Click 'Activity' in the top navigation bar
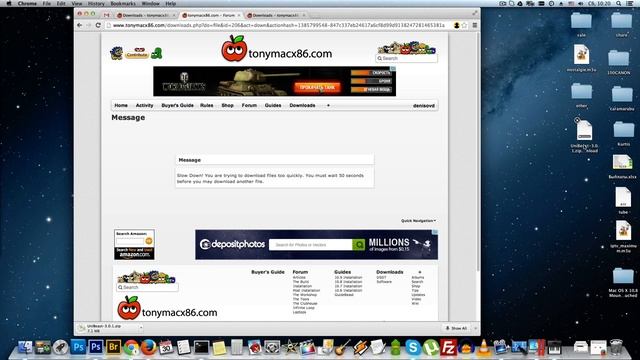The image size is (640, 360). [x=144, y=105]
